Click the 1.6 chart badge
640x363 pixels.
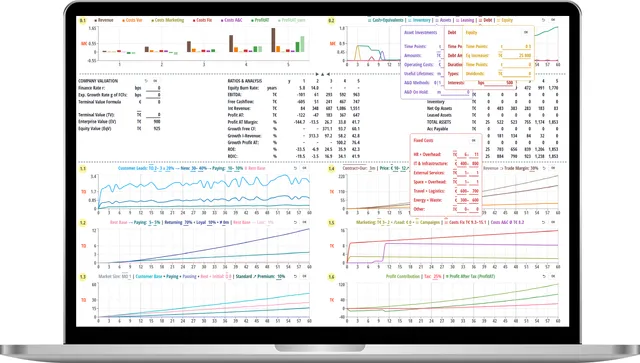(331, 277)
